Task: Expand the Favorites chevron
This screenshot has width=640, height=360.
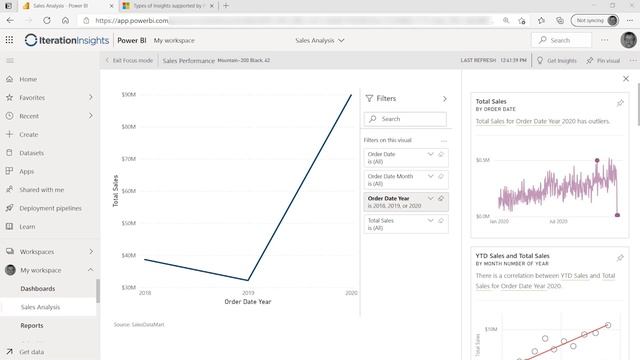Action: [x=91, y=97]
